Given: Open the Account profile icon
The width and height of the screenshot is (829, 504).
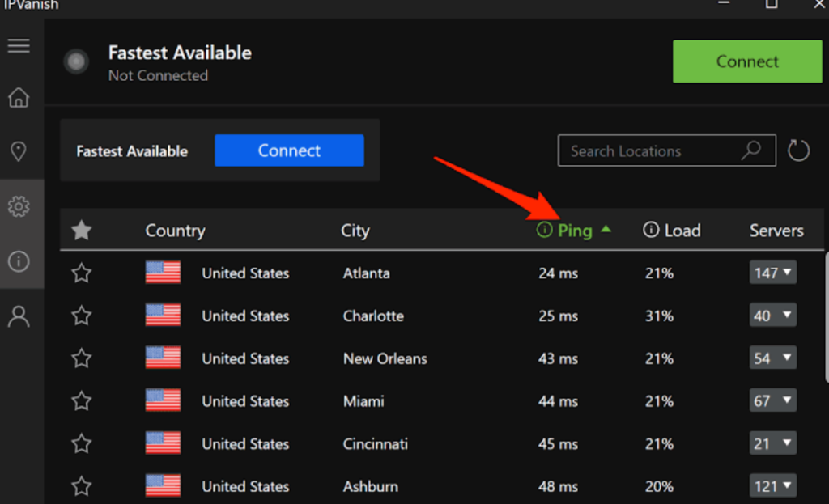Looking at the screenshot, I should (x=19, y=316).
